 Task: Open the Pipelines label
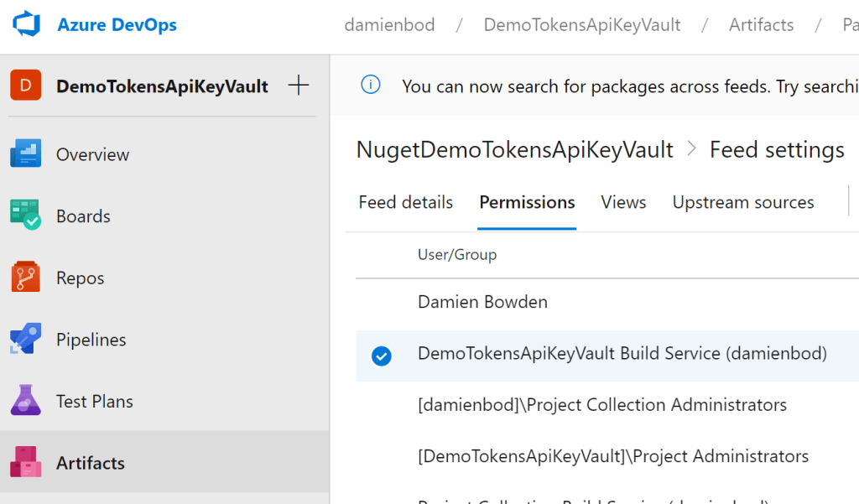click(91, 340)
